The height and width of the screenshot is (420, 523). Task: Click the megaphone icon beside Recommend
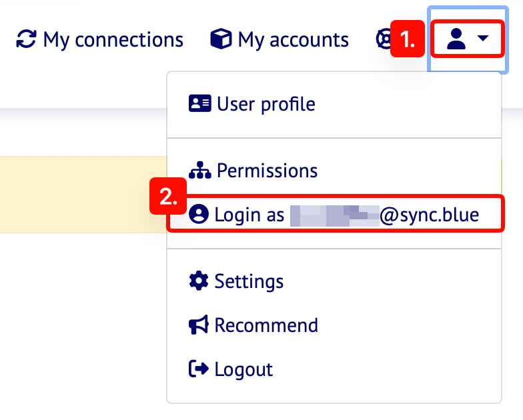coord(199,325)
